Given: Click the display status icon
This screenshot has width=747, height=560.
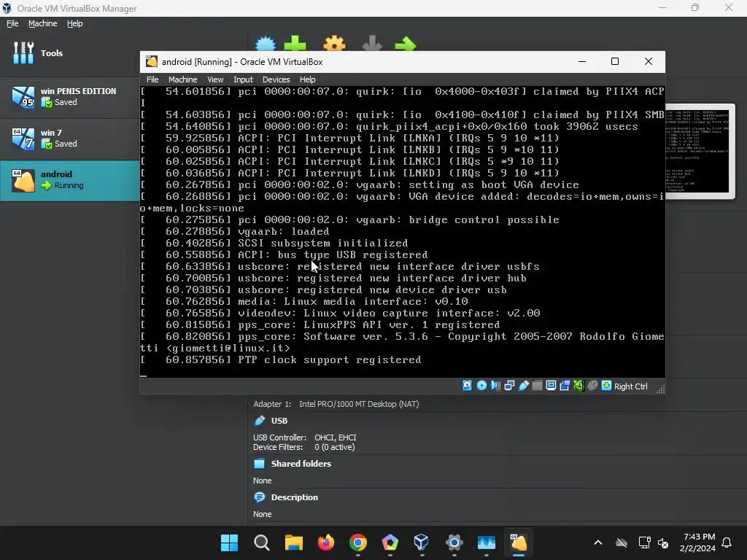Looking at the screenshot, I should [551, 386].
